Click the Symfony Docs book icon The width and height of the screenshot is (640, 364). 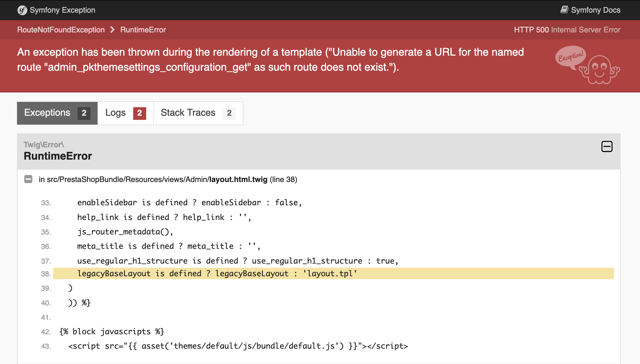tap(564, 10)
